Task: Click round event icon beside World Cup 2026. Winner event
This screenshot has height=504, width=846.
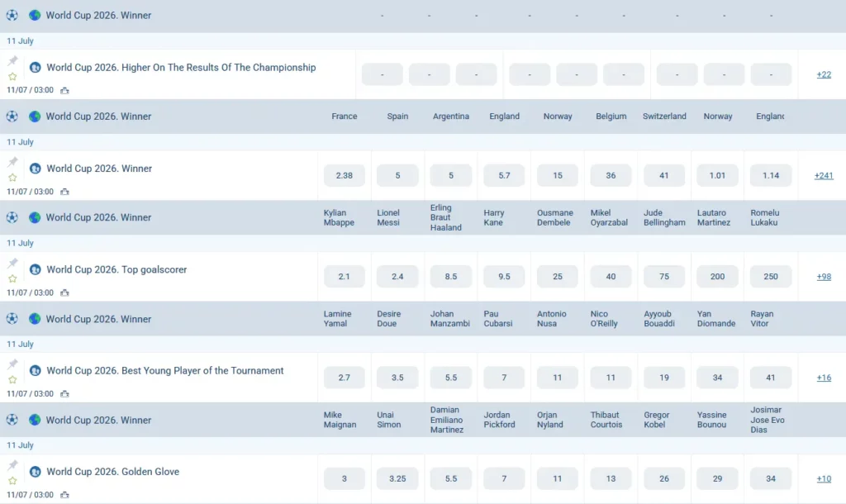Action: point(35,169)
